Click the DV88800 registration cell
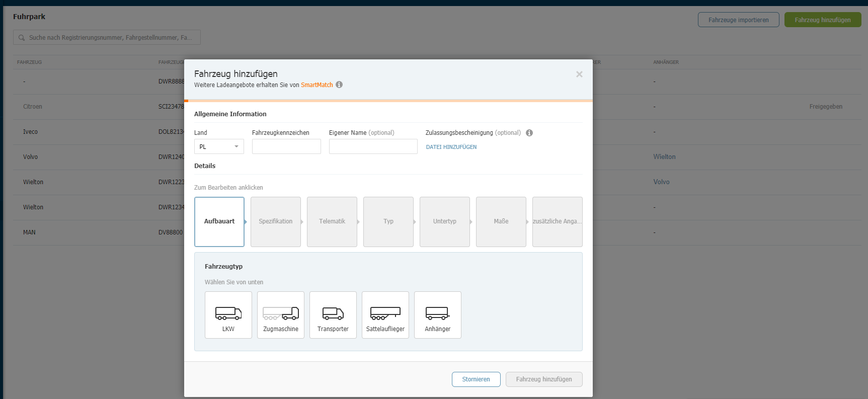The width and height of the screenshot is (868, 399). [x=171, y=232]
